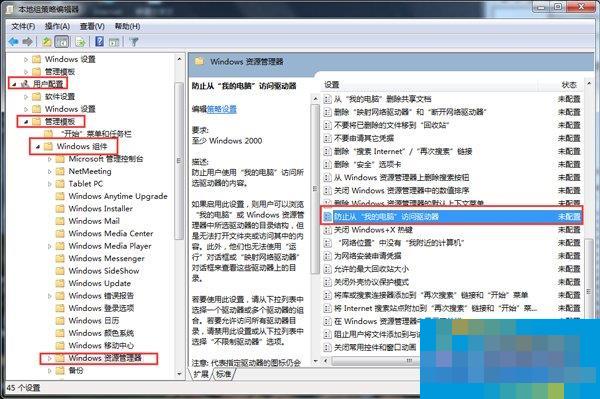
Task: Expand the Windows 资源管理器 tree node
Action: coord(49,358)
